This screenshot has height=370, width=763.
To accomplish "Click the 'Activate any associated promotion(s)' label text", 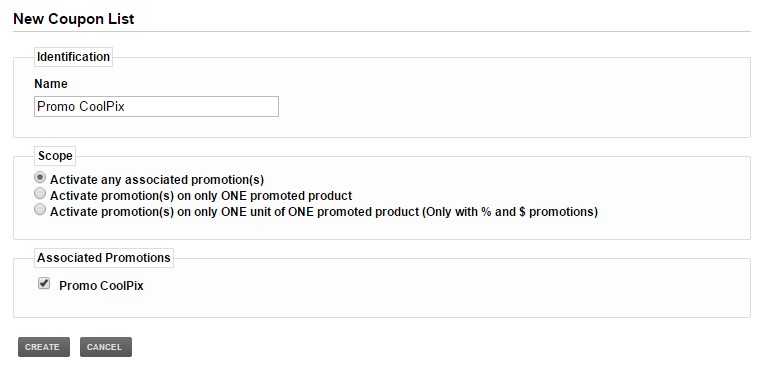I will (x=157, y=180).
